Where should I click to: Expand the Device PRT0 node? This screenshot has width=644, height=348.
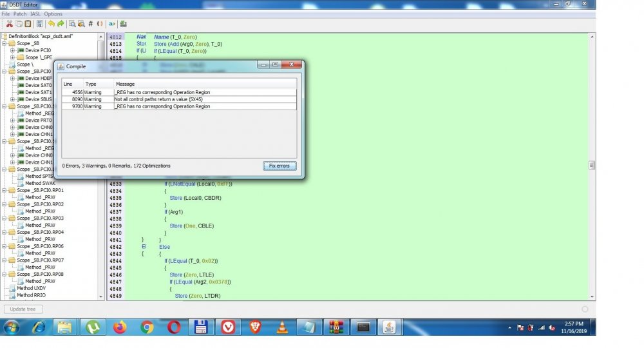12,121
